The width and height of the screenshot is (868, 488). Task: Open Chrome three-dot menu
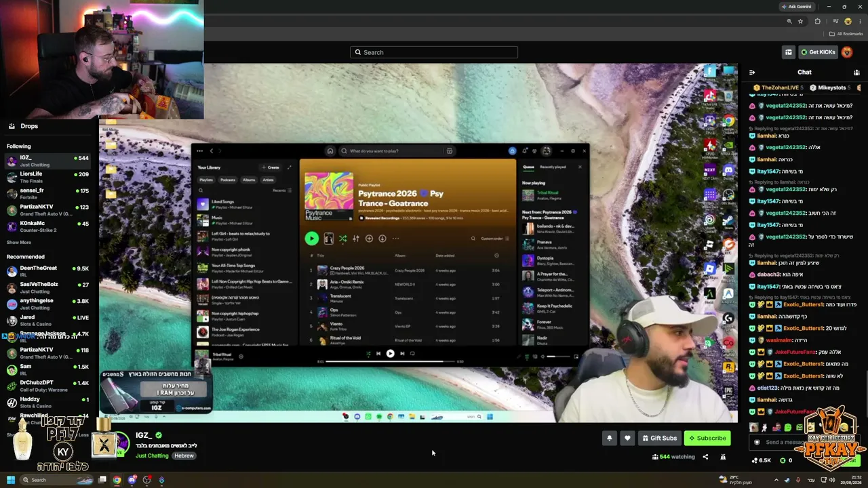(x=860, y=21)
